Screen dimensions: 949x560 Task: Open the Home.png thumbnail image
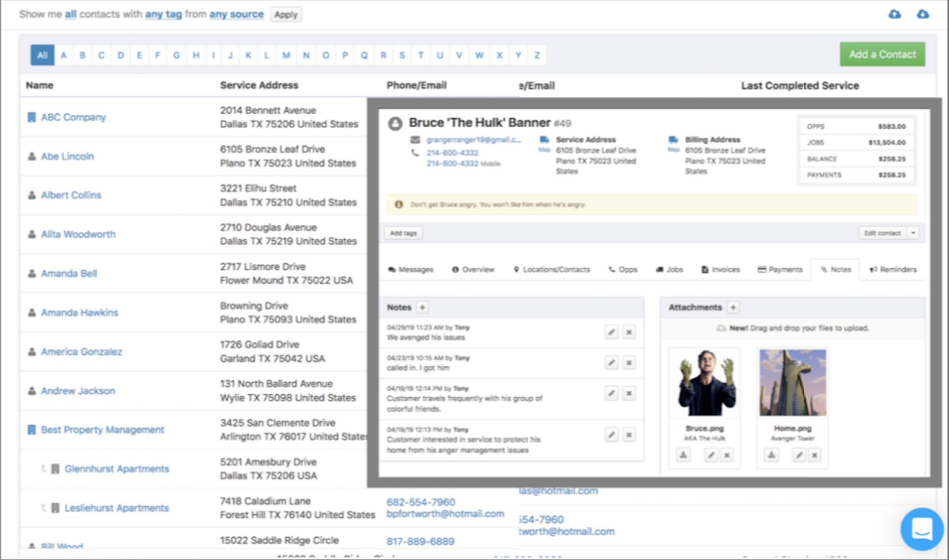(x=792, y=383)
